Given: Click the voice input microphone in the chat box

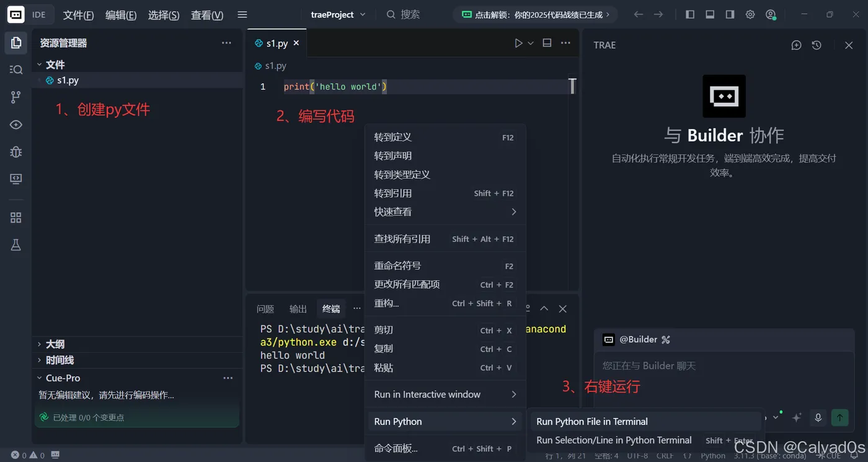Looking at the screenshot, I should [818, 418].
